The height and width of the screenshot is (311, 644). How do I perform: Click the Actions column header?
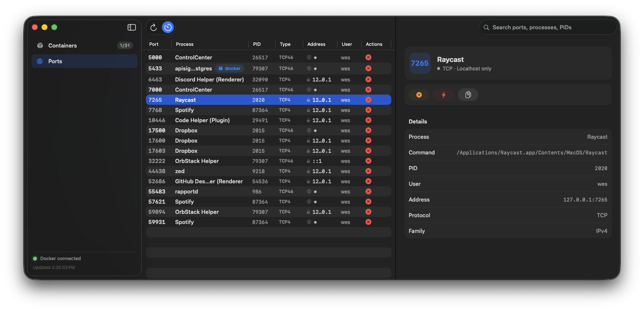tap(374, 44)
